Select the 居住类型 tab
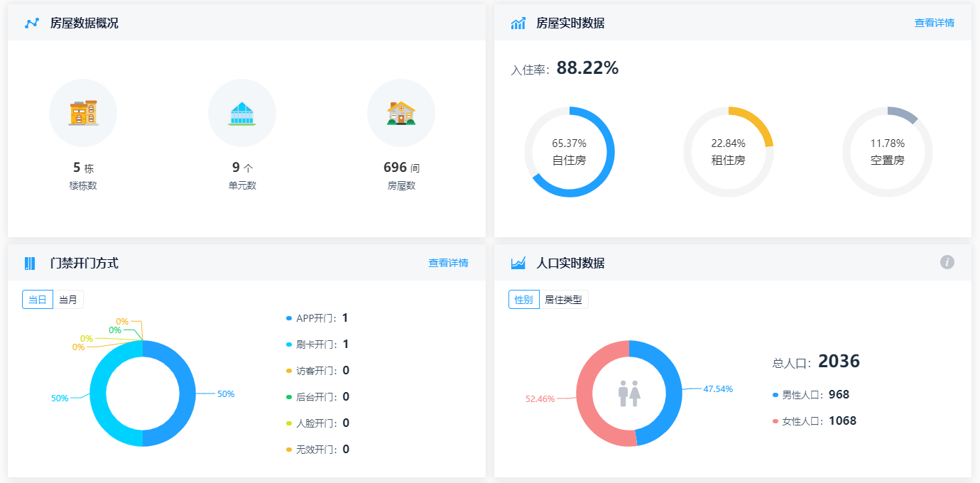 [x=563, y=300]
